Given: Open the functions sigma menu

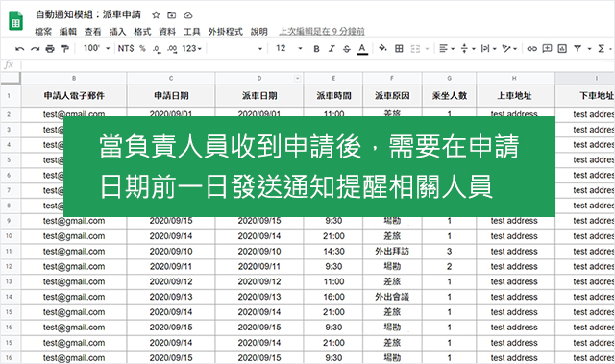Looking at the screenshot, I should (x=601, y=48).
